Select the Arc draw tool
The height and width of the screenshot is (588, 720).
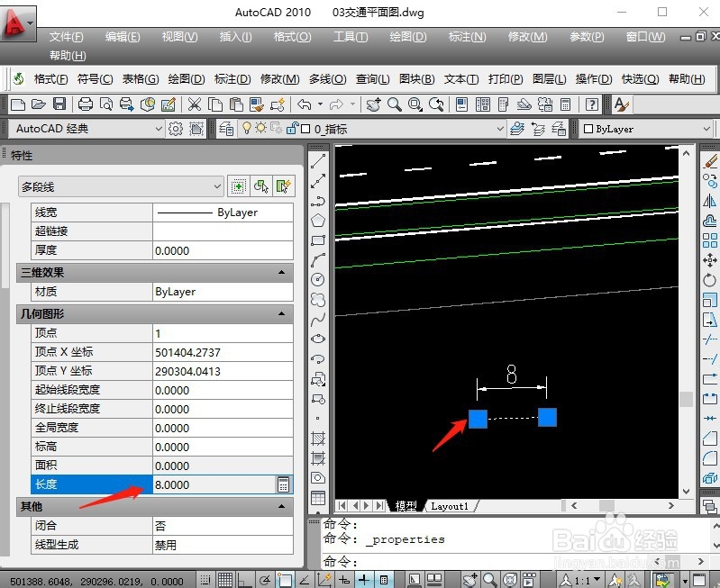click(318, 260)
